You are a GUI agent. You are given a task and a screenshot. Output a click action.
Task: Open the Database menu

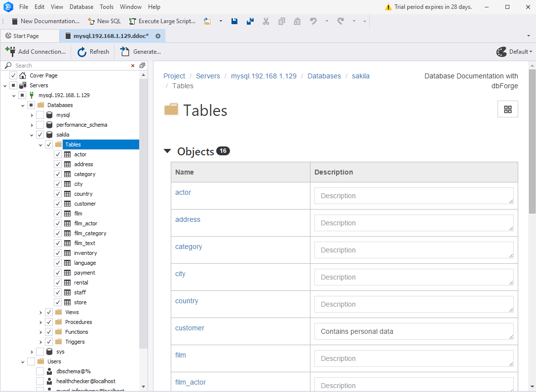(x=81, y=7)
